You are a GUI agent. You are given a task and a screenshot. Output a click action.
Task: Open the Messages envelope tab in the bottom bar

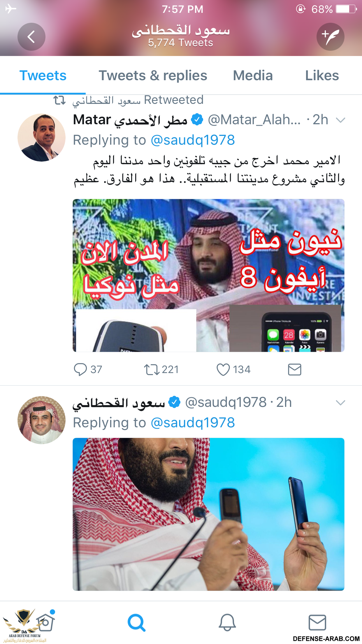(x=317, y=622)
